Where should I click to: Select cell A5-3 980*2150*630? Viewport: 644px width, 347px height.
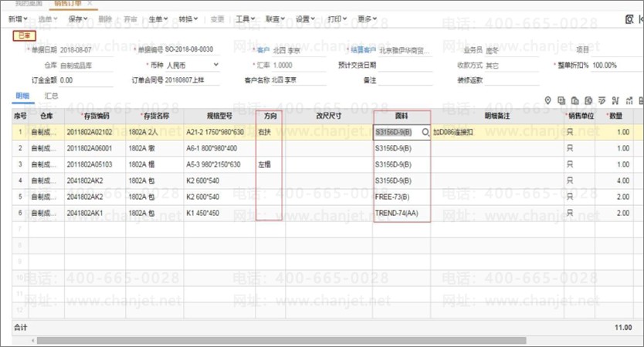219,164
